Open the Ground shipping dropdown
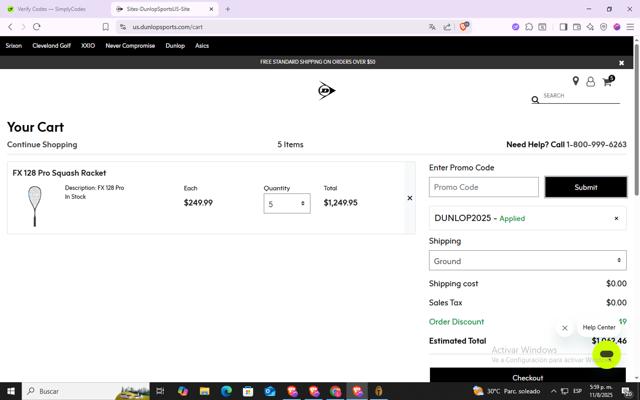The width and height of the screenshot is (640, 400). point(527,260)
